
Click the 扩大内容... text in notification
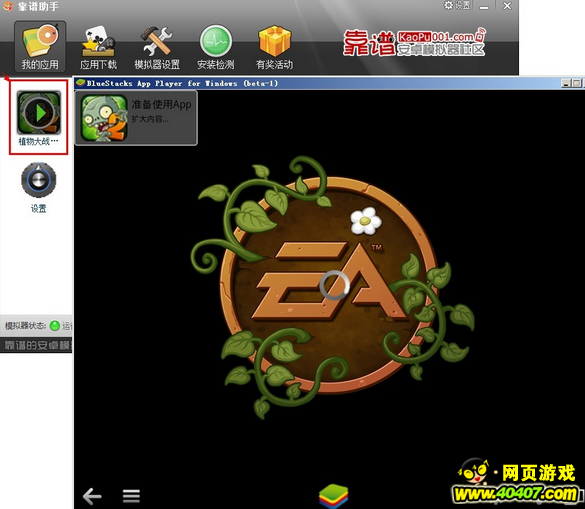pyautogui.click(x=150, y=119)
